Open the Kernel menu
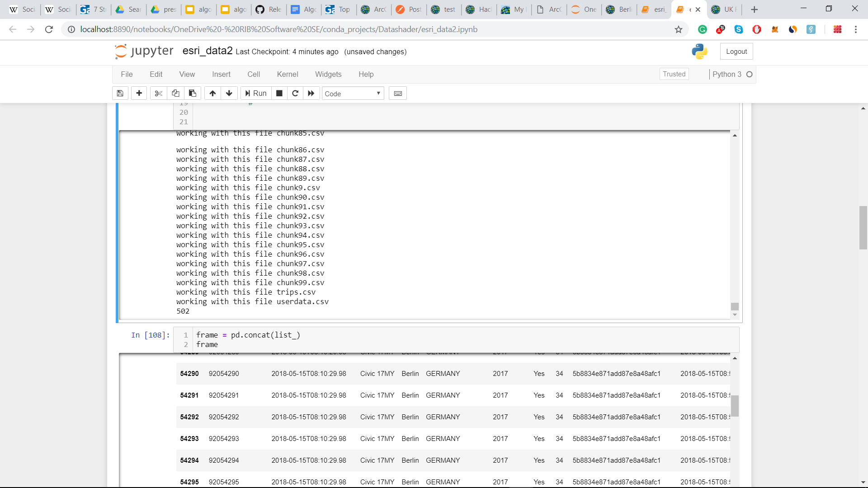 click(288, 75)
